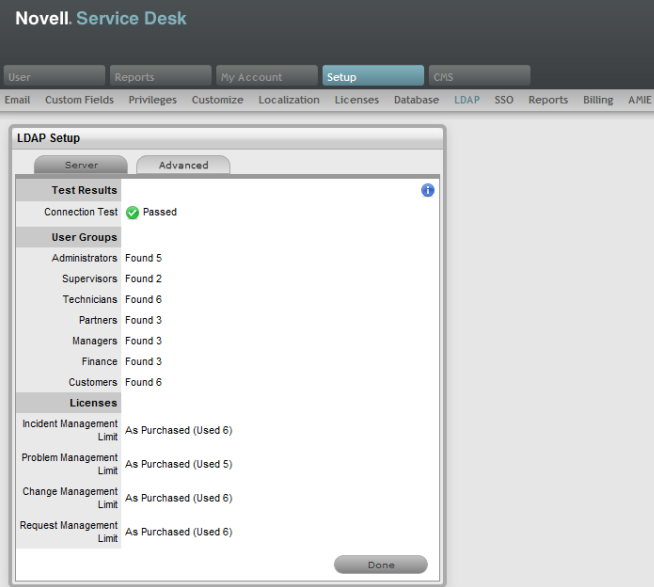Screen dimensions: 654x587
Task: Select the LDAP submenu item
Action: point(467,100)
